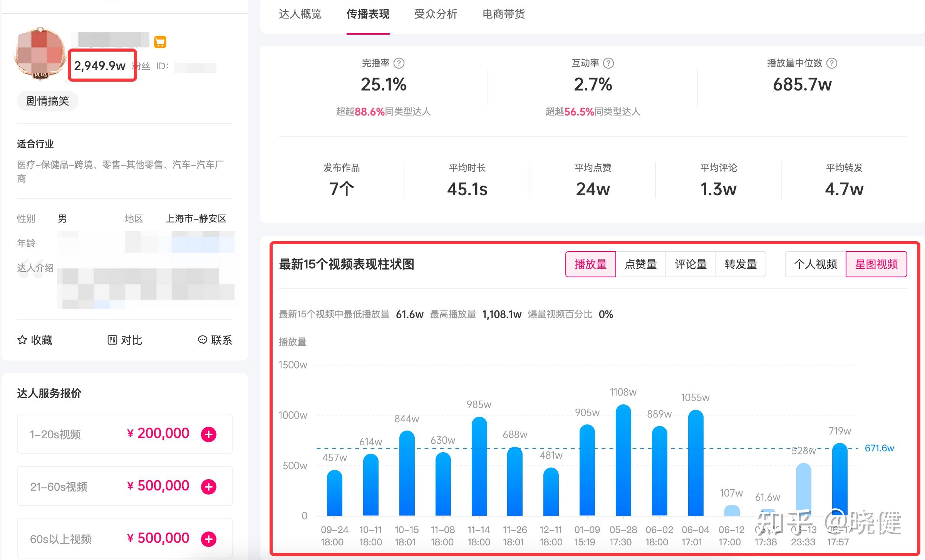The width and height of the screenshot is (925, 560).
Task: Click the orange shopping cart badge icon
Action: [160, 42]
